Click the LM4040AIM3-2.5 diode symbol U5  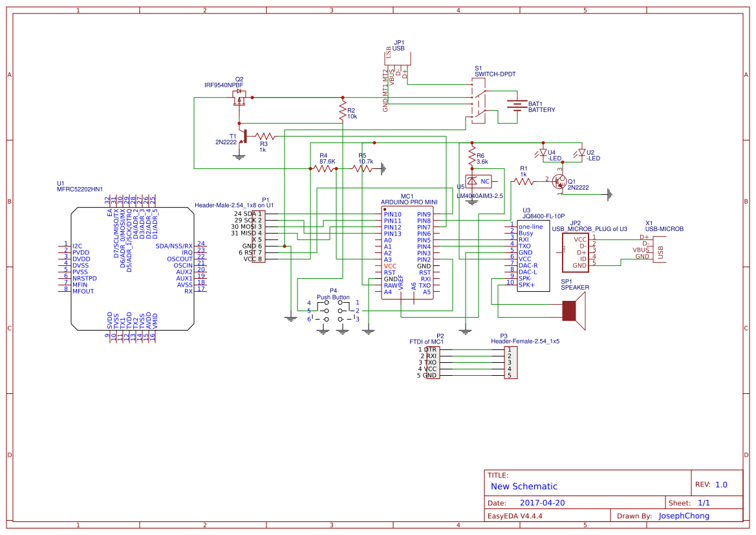pyautogui.click(x=472, y=180)
